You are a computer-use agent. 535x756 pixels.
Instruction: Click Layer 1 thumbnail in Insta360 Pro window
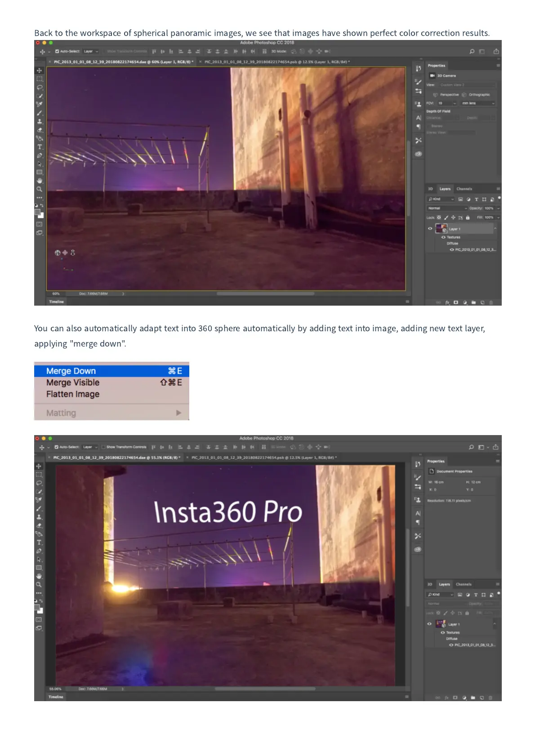tap(441, 624)
